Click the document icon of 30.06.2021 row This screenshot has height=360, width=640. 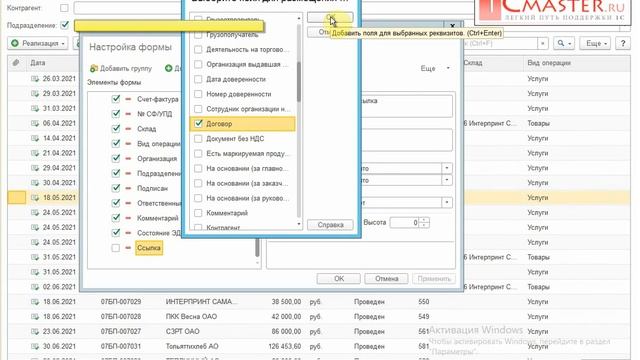click(35, 347)
